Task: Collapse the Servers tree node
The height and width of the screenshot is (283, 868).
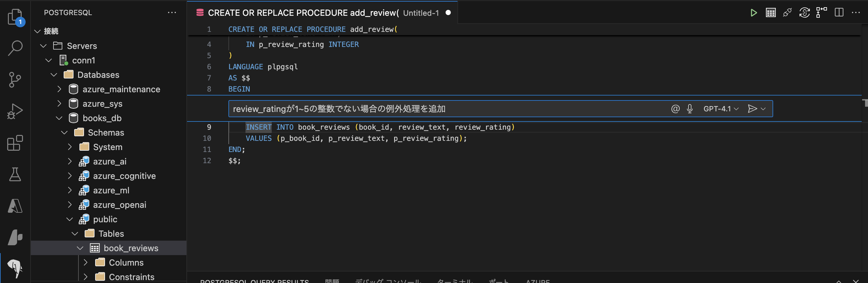Action: pyautogui.click(x=43, y=46)
